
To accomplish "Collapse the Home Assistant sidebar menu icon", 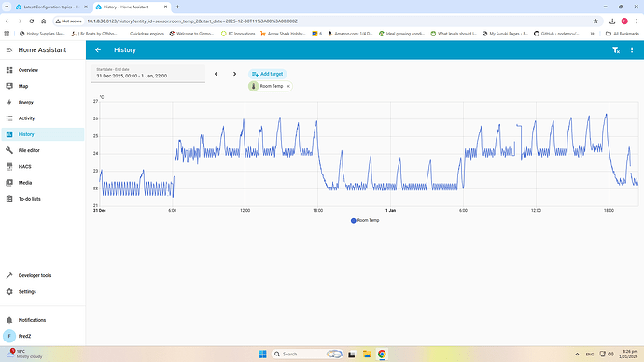I will pos(9,49).
